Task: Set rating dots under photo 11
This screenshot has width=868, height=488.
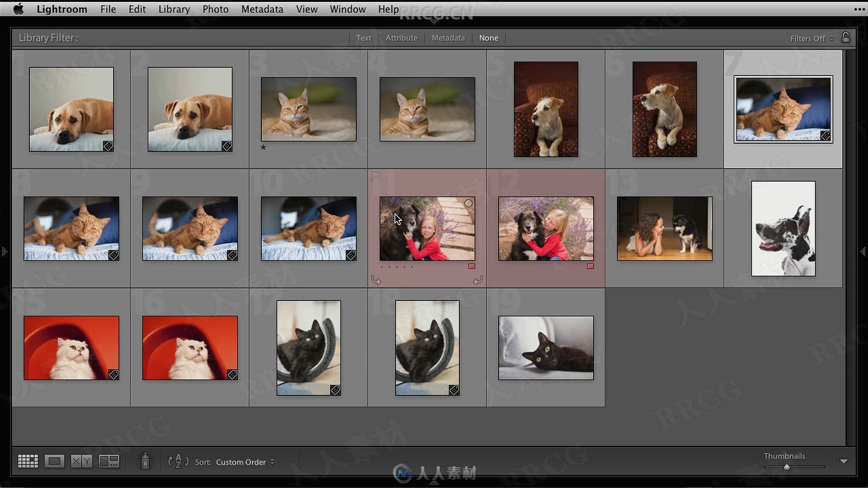Action: (397, 267)
